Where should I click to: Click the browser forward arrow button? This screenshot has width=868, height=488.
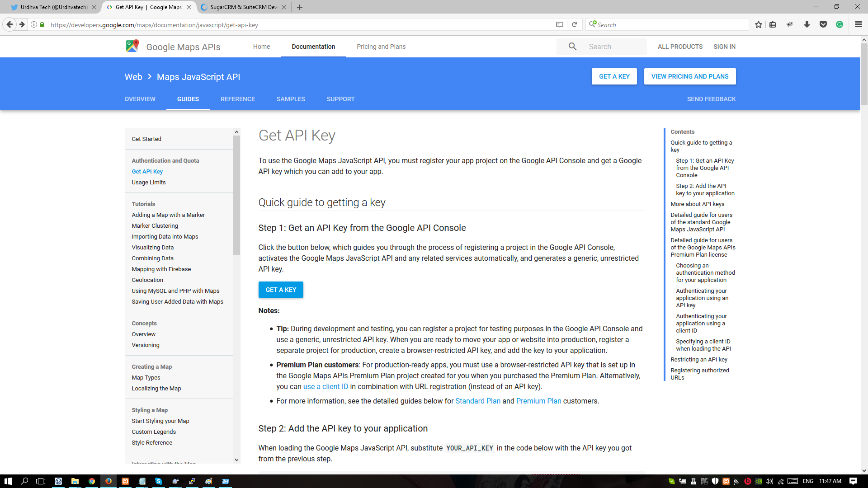(x=22, y=24)
